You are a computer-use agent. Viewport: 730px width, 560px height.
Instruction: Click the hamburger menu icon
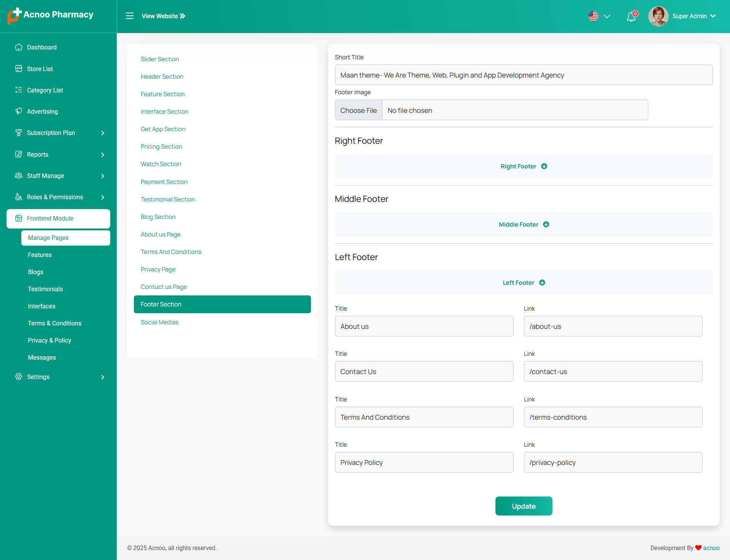pos(130,16)
